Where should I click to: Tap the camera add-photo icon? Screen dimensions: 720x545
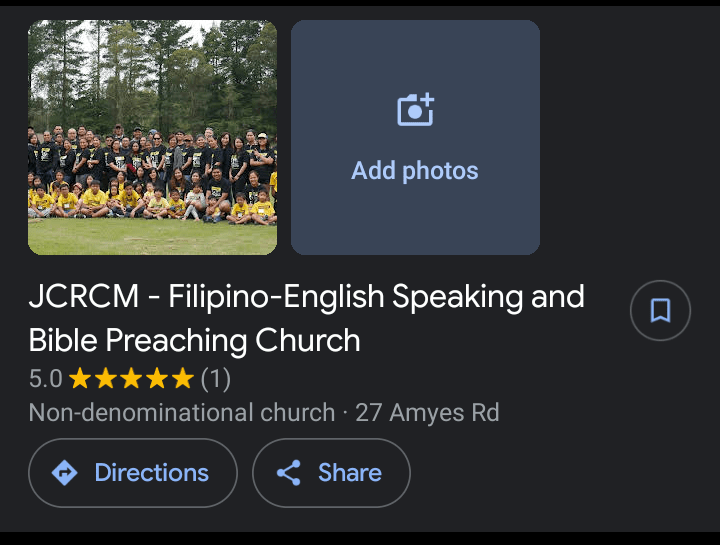click(415, 109)
